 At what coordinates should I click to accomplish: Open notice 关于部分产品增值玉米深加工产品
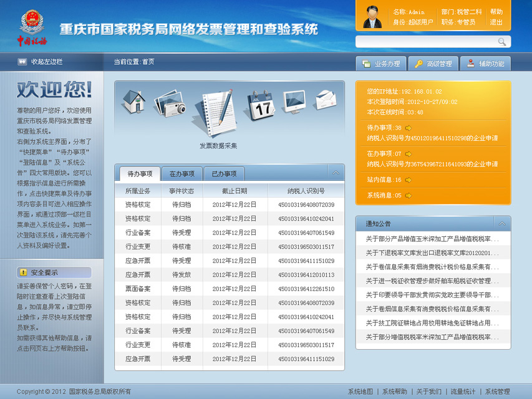pyautogui.click(x=432, y=239)
